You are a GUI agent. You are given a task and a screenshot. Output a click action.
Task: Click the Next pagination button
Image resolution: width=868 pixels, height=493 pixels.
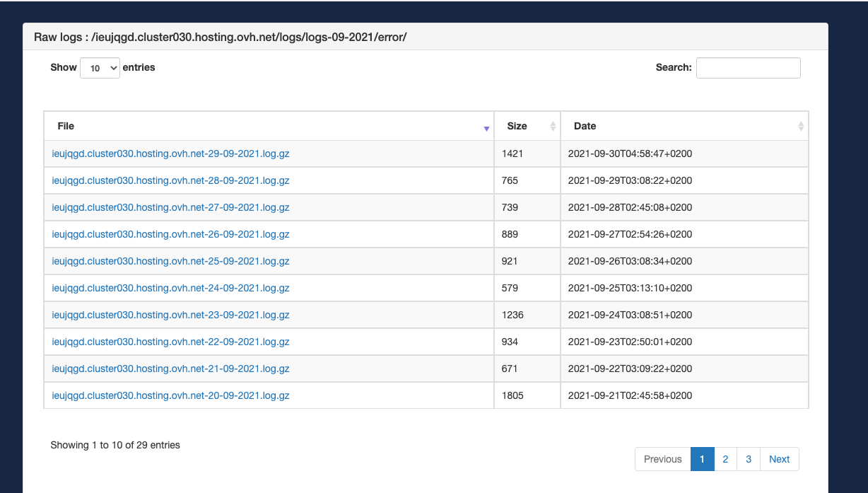pyautogui.click(x=779, y=459)
